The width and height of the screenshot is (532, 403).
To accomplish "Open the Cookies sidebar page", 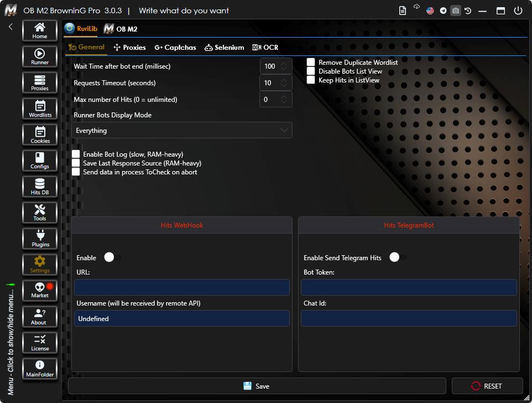I will click(40, 135).
